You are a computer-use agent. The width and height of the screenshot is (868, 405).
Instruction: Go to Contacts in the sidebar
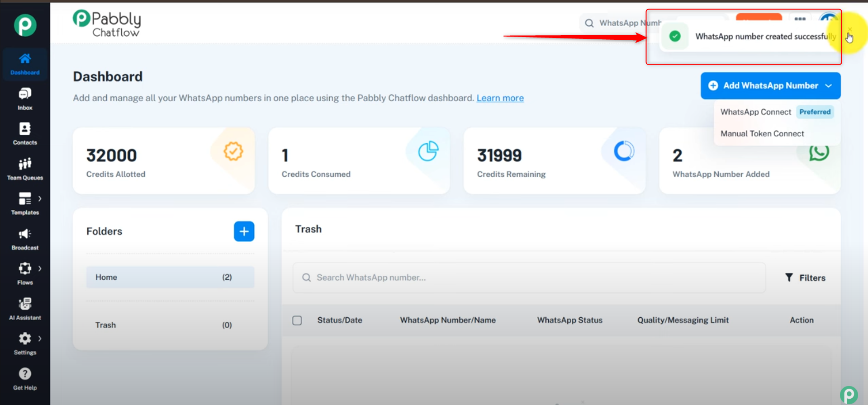[x=25, y=134]
